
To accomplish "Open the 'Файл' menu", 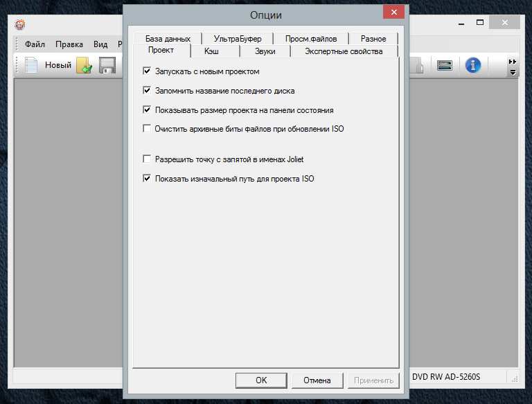I will [x=35, y=44].
